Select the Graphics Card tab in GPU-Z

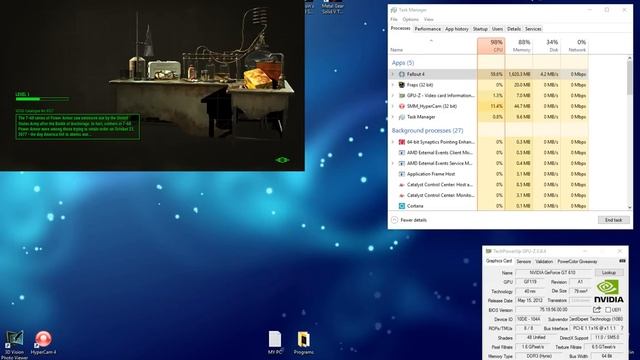coord(499,261)
